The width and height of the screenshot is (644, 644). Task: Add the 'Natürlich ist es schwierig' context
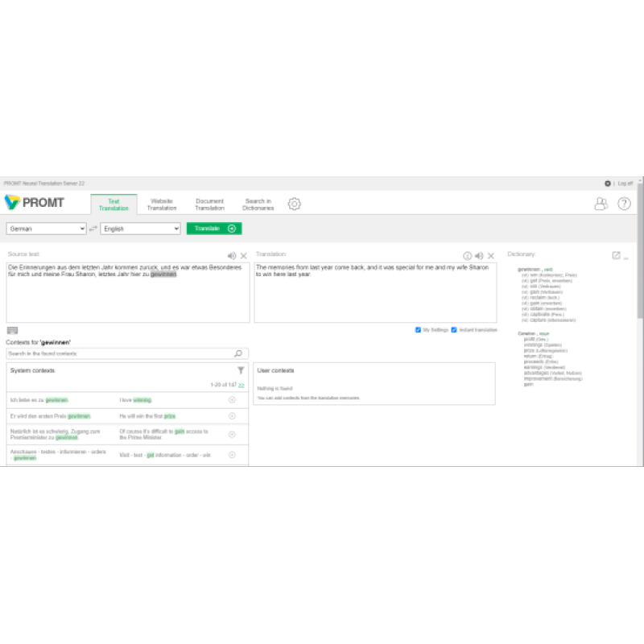point(232,435)
